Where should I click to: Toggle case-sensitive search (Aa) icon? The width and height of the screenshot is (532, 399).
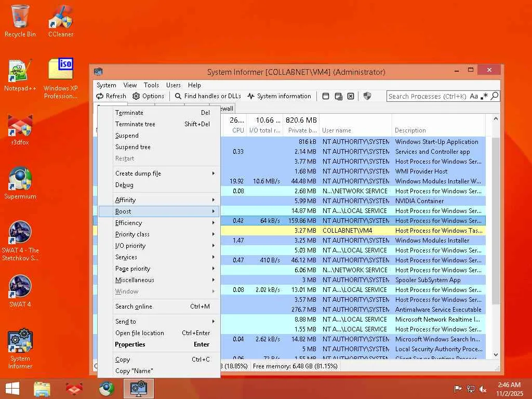[x=474, y=96]
